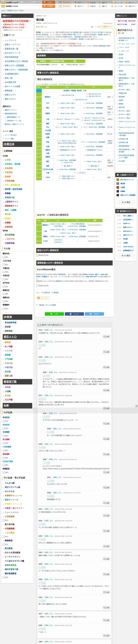The width and height of the screenshot is (138, 644).
Task: Reply to comment 223
Action: tap(106, 546)
